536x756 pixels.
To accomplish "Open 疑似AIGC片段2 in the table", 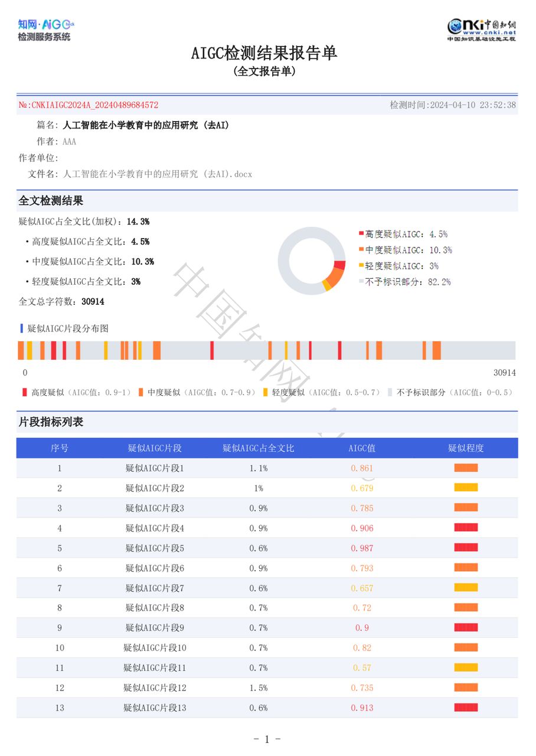I will [x=155, y=488].
